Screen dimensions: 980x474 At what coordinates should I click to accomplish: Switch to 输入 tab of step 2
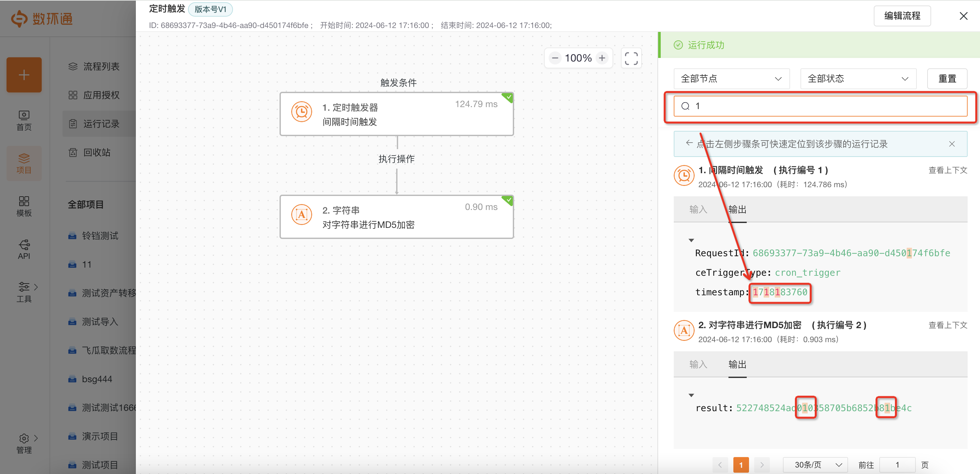point(698,365)
